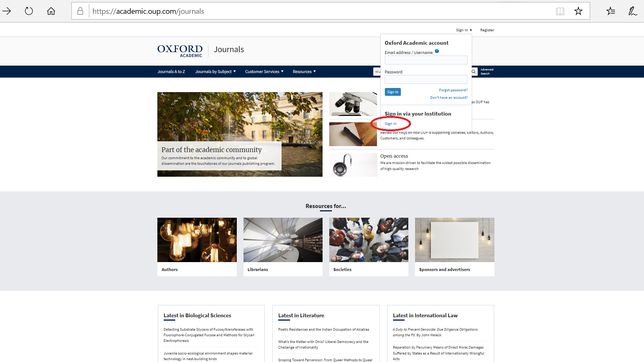Screen dimensions: 644x362
Task: Open reading view book icon
Action: click(560, 11)
